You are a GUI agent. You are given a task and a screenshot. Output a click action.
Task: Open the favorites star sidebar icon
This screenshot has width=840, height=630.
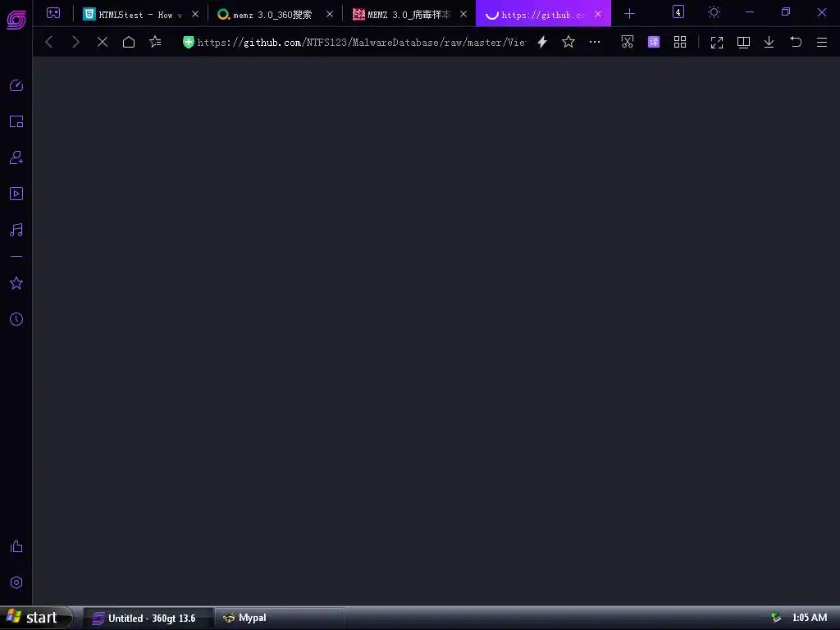point(16,283)
